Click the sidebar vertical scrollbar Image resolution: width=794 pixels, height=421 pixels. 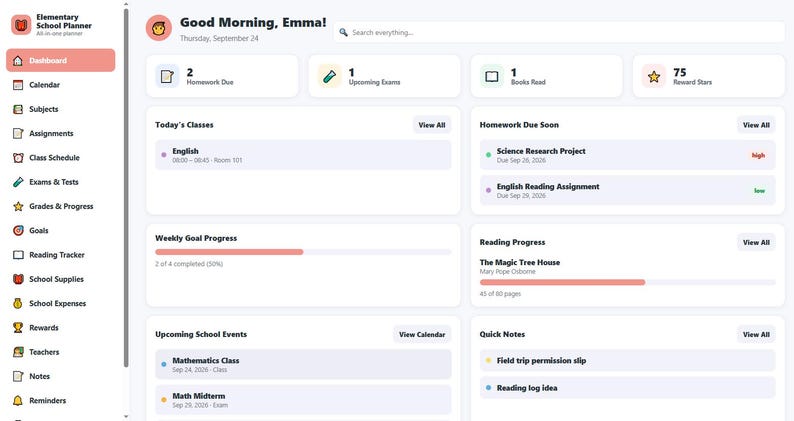coord(126,187)
